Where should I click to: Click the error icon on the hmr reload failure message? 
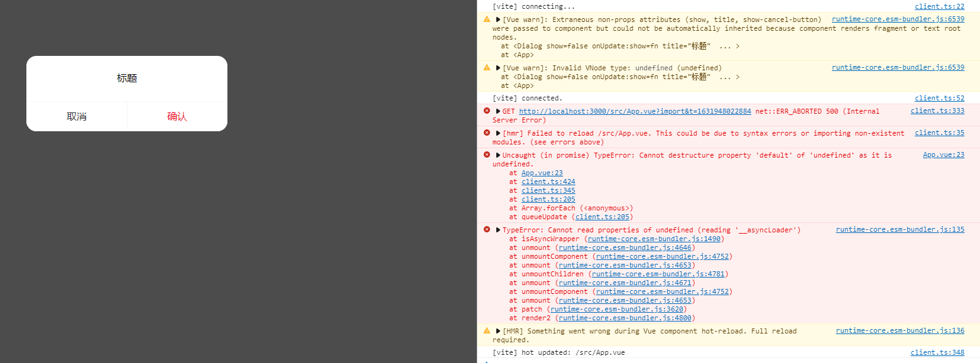(487, 133)
